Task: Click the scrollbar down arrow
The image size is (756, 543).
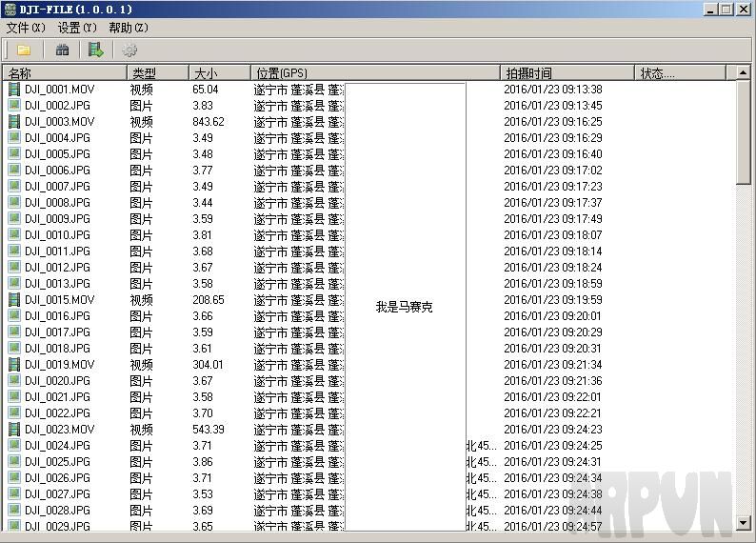Action: [x=743, y=523]
